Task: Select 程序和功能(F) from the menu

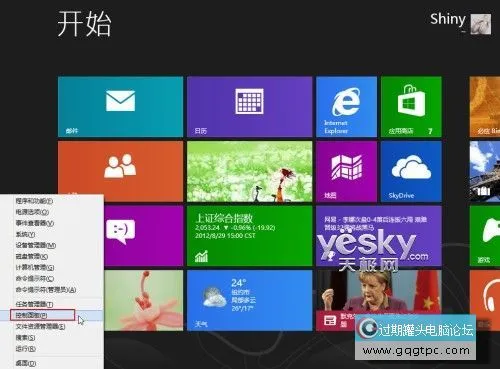Action: 34,201
